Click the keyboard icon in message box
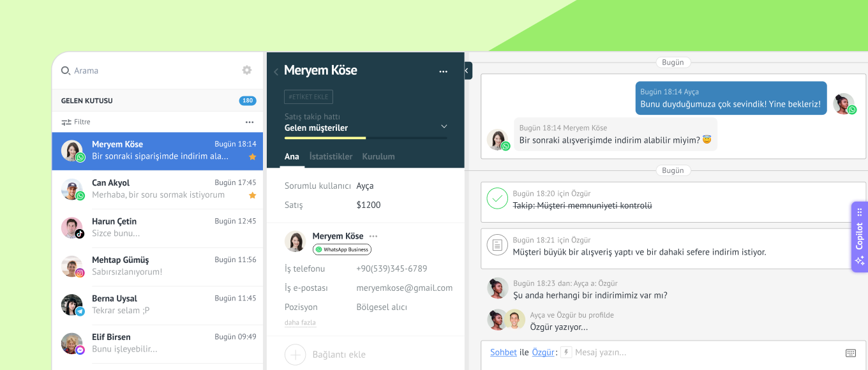Image resolution: width=868 pixels, height=370 pixels. point(850,353)
